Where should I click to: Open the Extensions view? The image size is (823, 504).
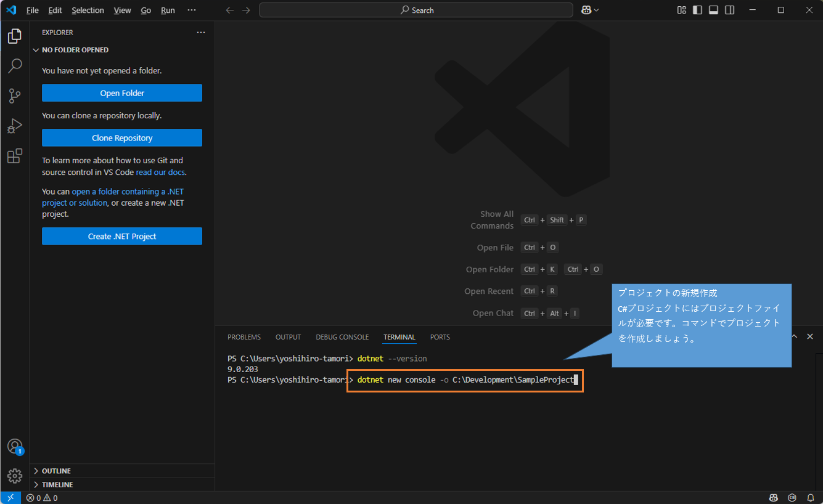click(x=15, y=156)
